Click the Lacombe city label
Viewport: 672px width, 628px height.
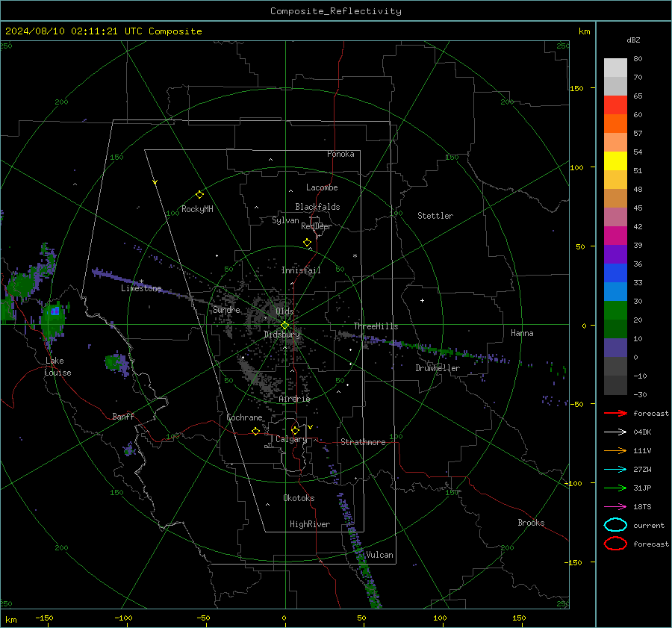click(x=322, y=187)
